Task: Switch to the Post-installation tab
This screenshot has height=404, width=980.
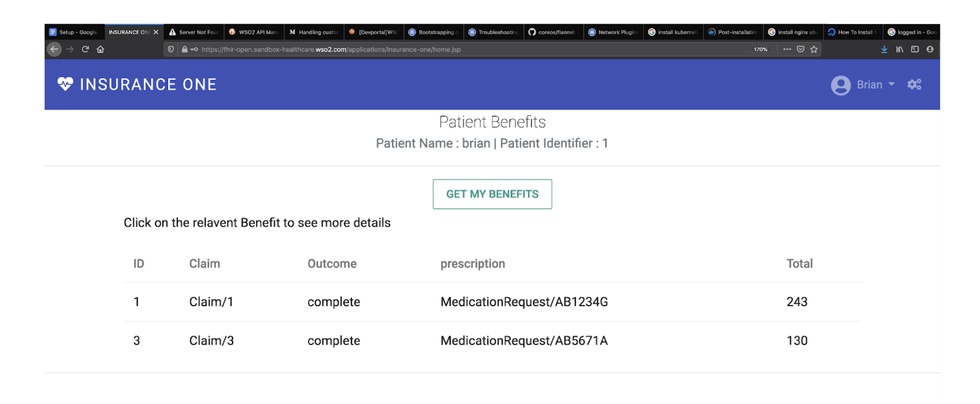Action: coord(733,32)
